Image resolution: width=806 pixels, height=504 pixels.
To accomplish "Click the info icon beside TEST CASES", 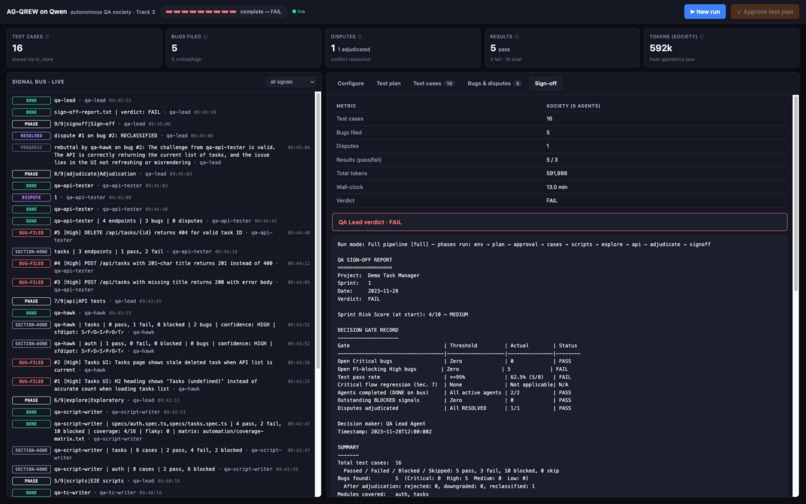I will click(47, 37).
